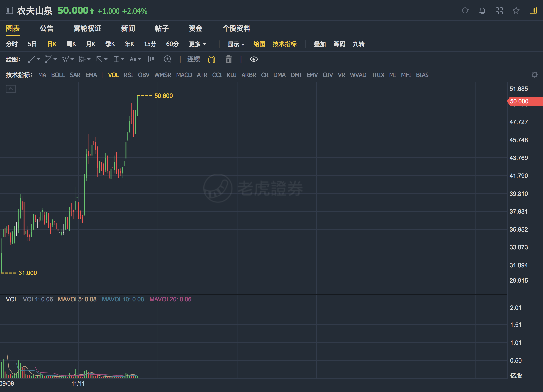543x392 pixels.
Task: Select 月K timeframe
Action: tap(91, 44)
